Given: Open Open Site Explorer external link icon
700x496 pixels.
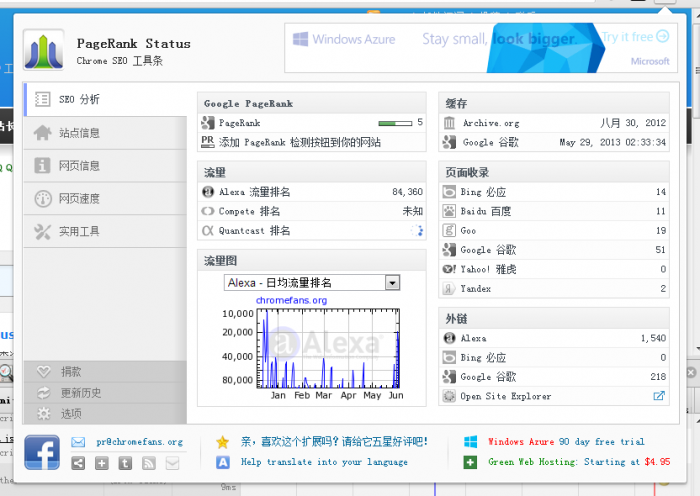Looking at the screenshot, I should coord(659,396).
